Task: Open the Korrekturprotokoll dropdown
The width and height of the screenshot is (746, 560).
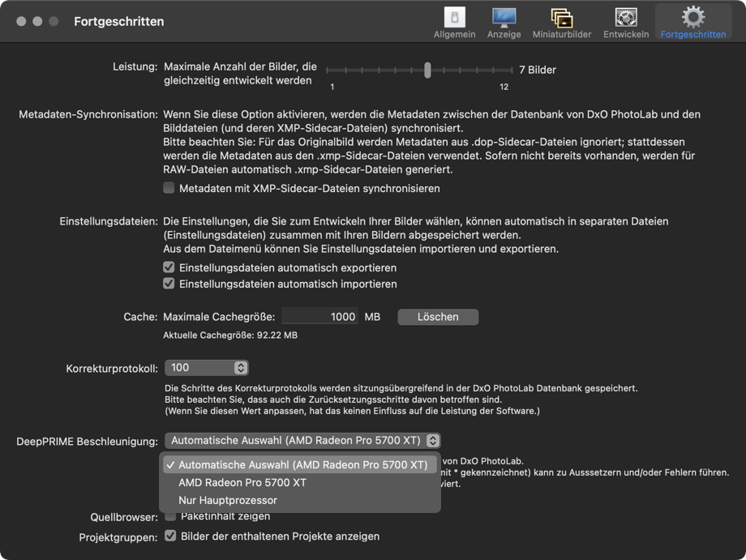Action: [x=206, y=367]
